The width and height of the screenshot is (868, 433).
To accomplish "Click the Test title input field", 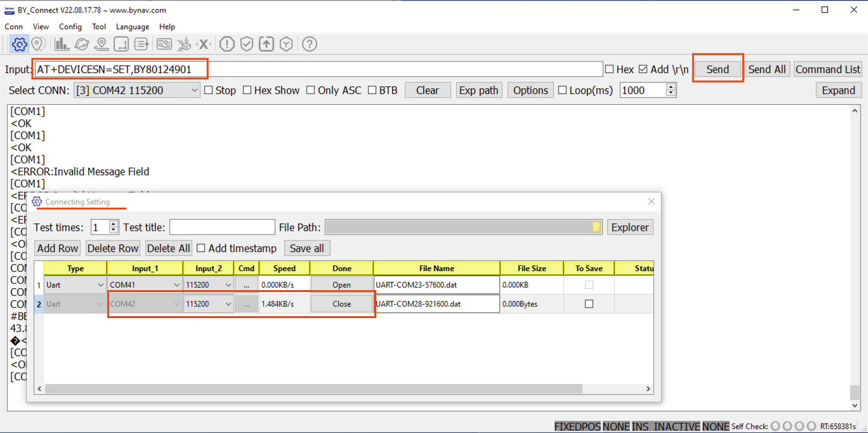I will 222,227.
